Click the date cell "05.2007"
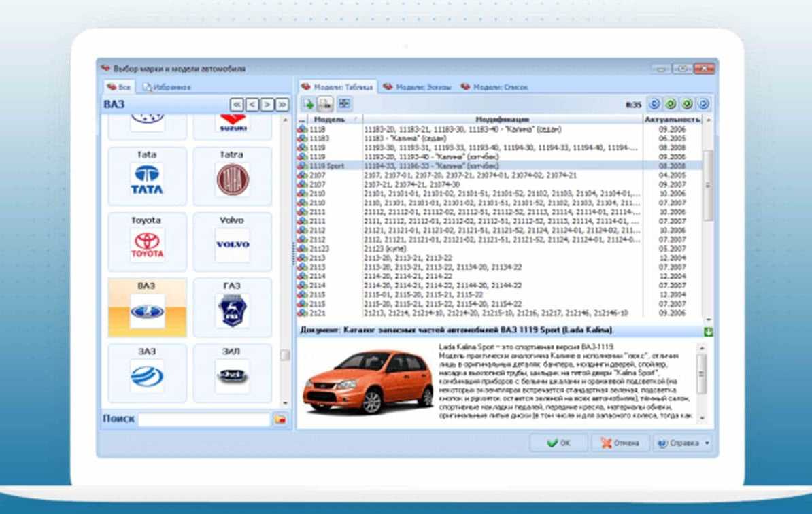The width and height of the screenshot is (812, 514). (672, 249)
